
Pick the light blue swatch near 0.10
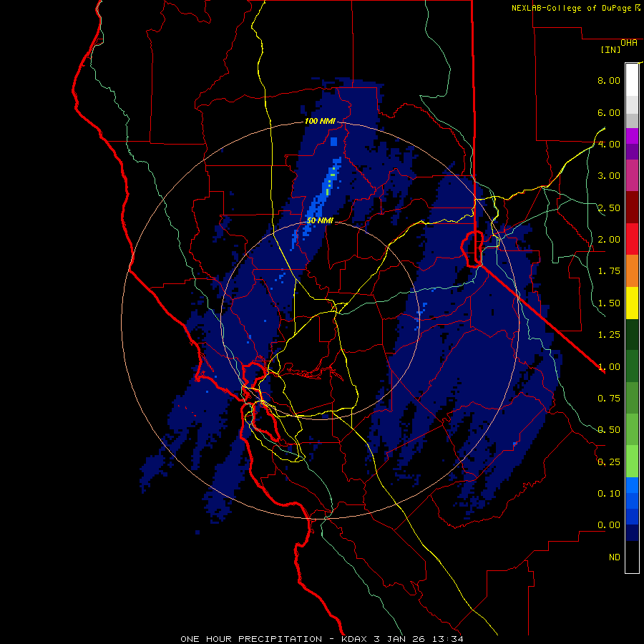pyautogui.click(x=632, y=485)
